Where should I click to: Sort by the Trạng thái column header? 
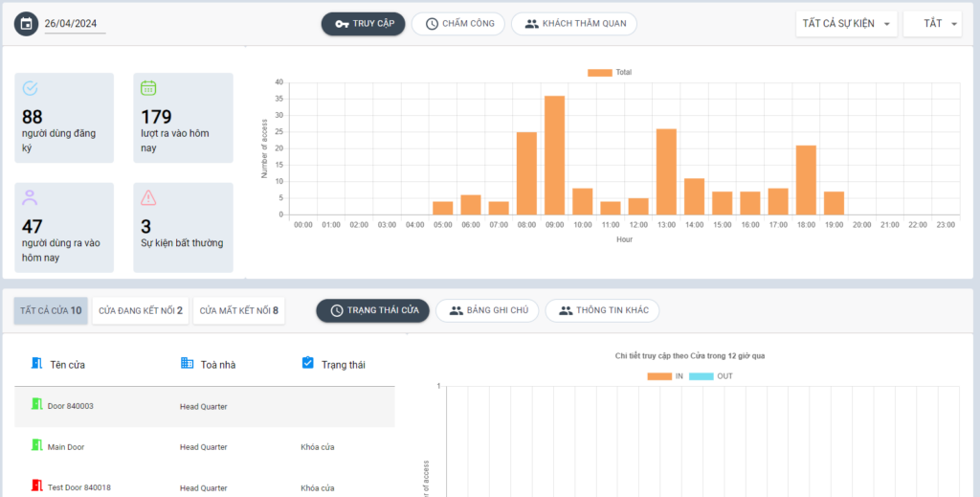pos(343,364)
